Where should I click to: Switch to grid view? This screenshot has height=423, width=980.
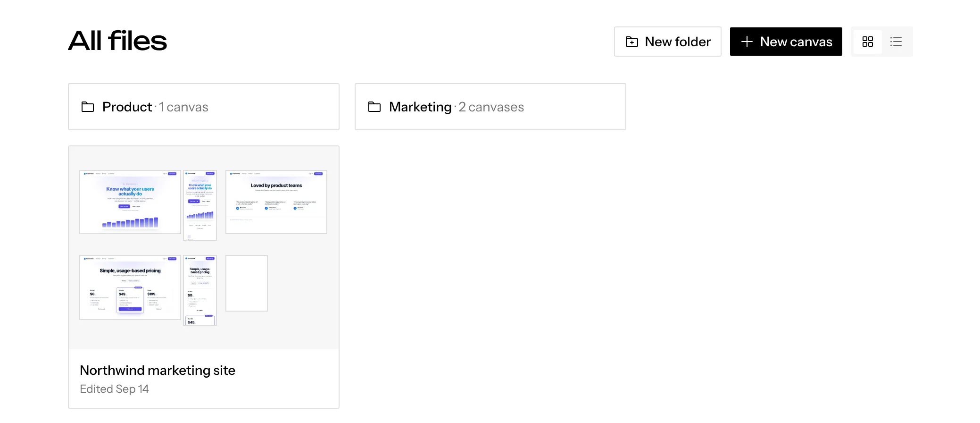click(x=867, y=42)
